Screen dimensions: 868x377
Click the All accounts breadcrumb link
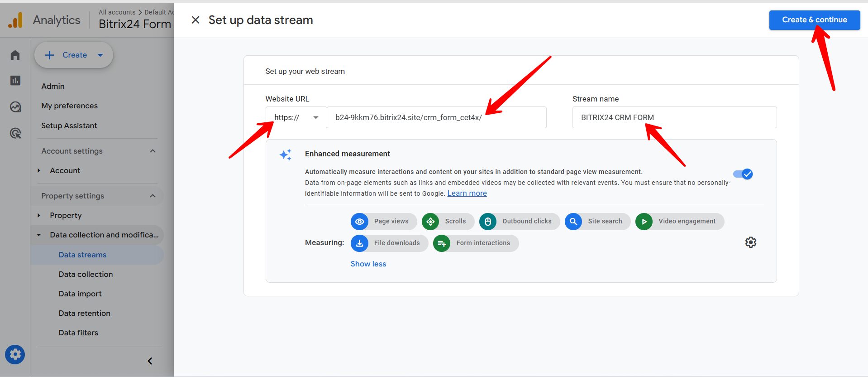pyautogui.click(x=117, y=12)
